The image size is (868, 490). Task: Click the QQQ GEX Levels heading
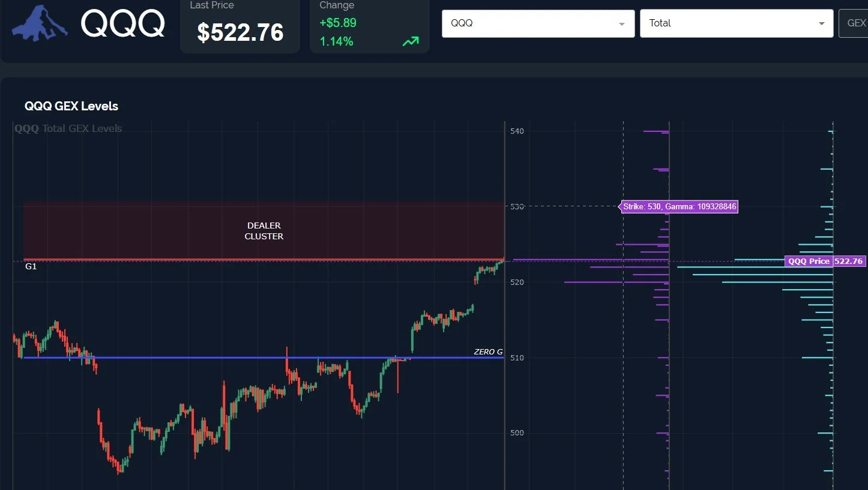[x=71, y=106]
